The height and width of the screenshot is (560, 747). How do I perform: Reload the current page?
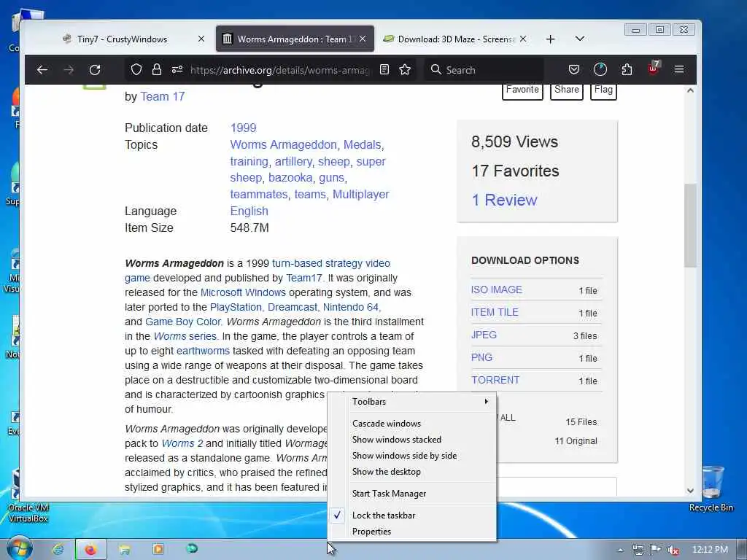[95, 70]
